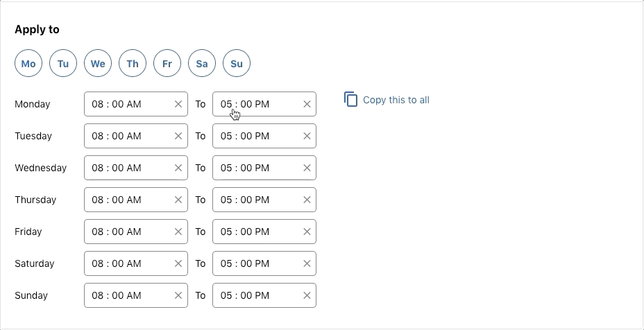Viewport: 644px width, 330px height.
Task: Clear Thursday end time with X icon
Action: [307, 200]
